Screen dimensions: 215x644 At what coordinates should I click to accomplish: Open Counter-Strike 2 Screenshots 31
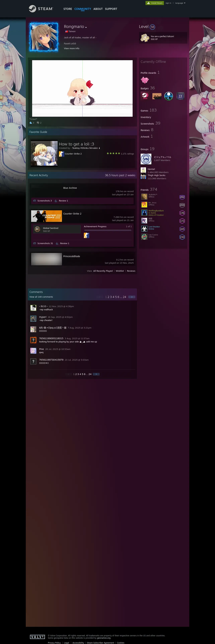pos(45,243)
